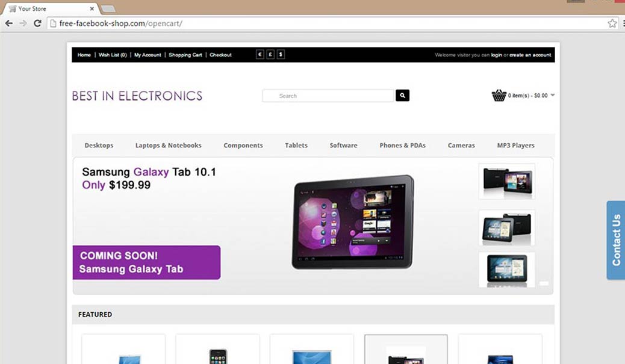Select the Tablets category
Viewport: 625px width, 364px height.
[x=296, y=146]
